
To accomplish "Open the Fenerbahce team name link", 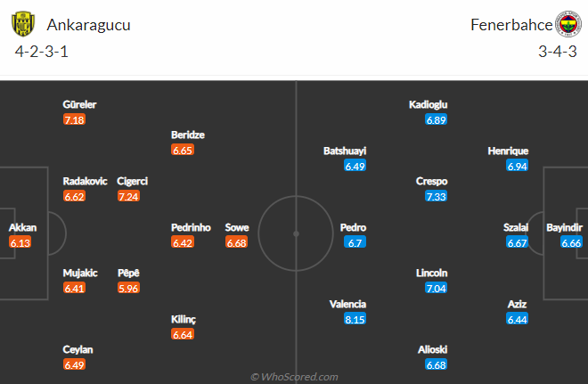I will tap(511, 25).
